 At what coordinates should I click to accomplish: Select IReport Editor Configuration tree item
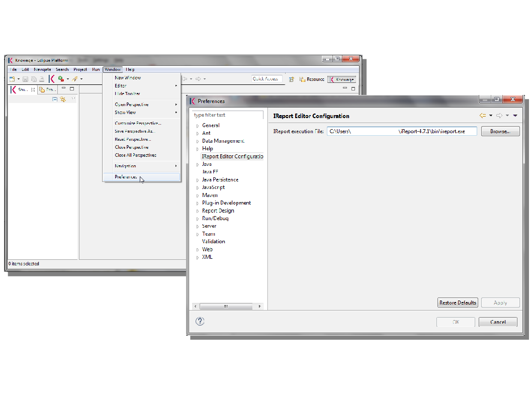coord(232,157)
